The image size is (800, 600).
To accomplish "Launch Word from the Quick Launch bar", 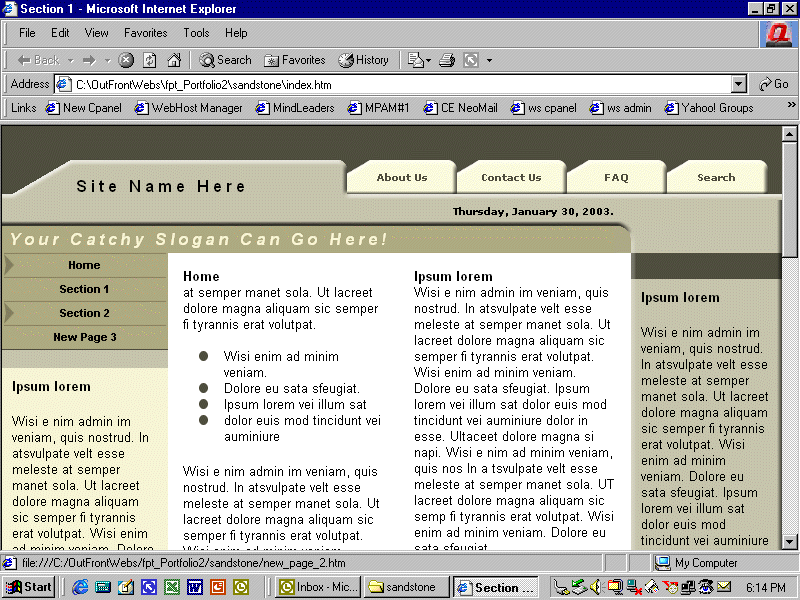I will point(194,587).
